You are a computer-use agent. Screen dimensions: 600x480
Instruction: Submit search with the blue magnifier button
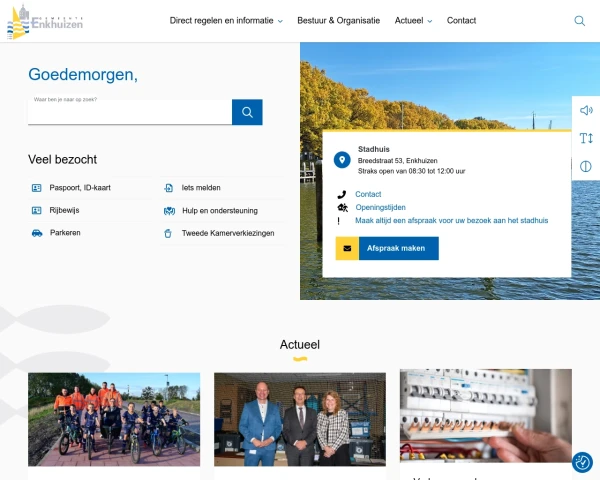[247, 112]
